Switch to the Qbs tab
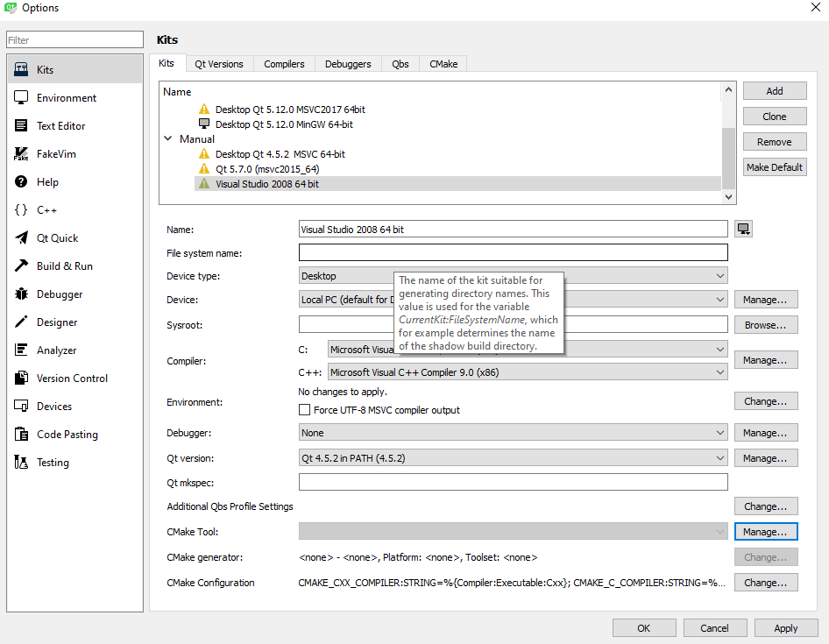This screenshot has height=644, width=829. coord(400,64)
